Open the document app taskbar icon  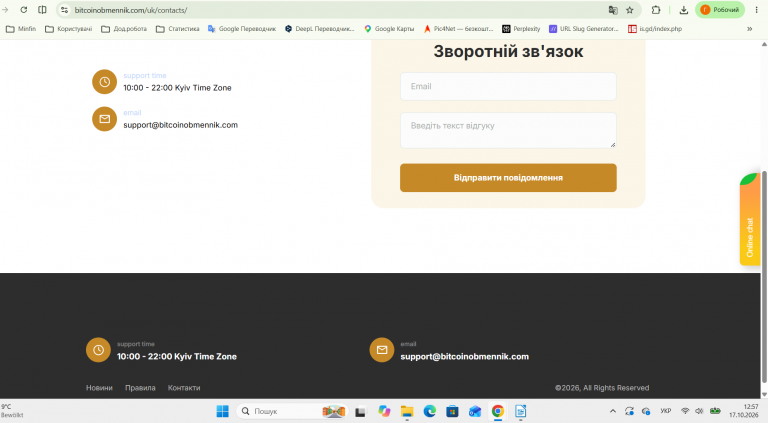[520, 411]
